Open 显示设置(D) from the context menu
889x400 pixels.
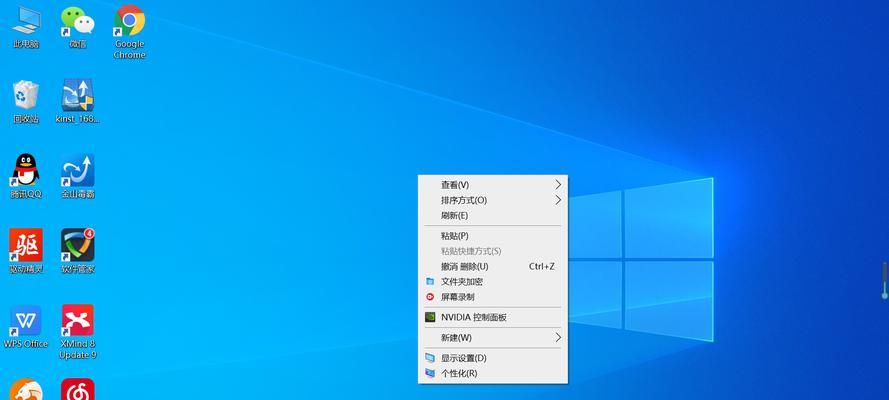493,358
